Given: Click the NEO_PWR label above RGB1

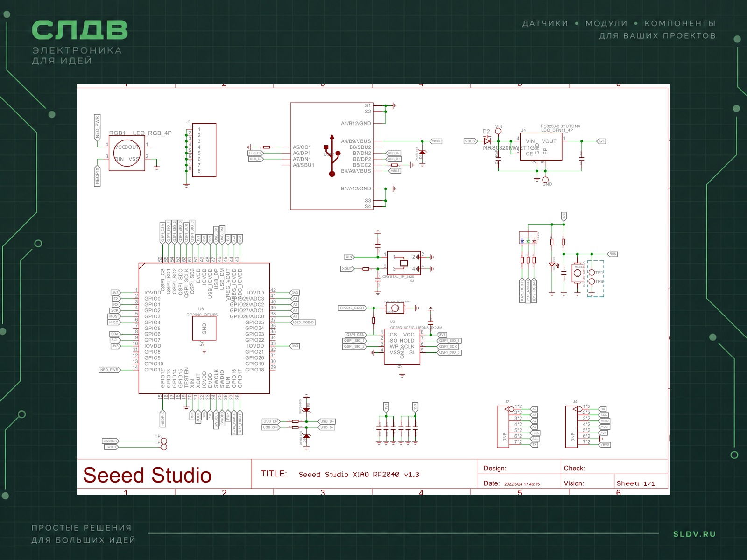Looking at the screenshot, I should click(x=97, y=127).
